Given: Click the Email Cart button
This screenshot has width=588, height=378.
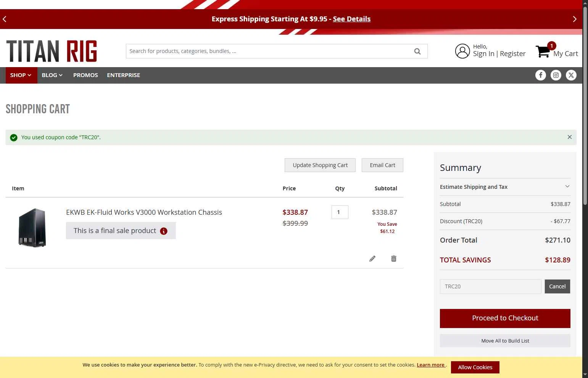Looking at the screenshot, I should click(382, 165).
